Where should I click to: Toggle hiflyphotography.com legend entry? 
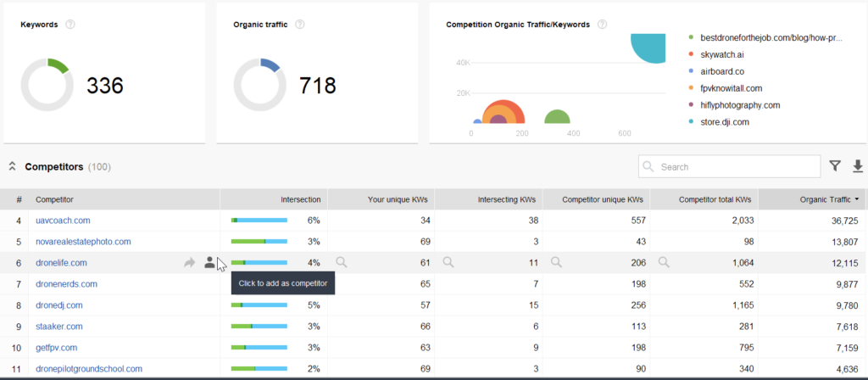tap(734, 105)
